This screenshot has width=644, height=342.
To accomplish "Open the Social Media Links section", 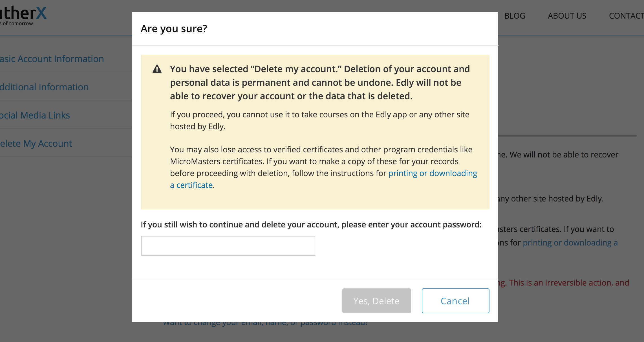I will (35, 115).
